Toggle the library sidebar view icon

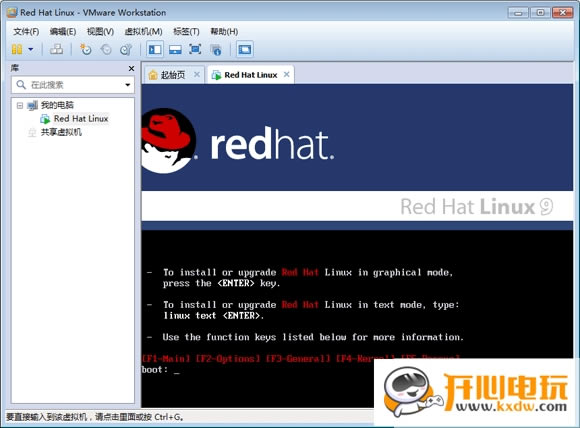point(155,49)
